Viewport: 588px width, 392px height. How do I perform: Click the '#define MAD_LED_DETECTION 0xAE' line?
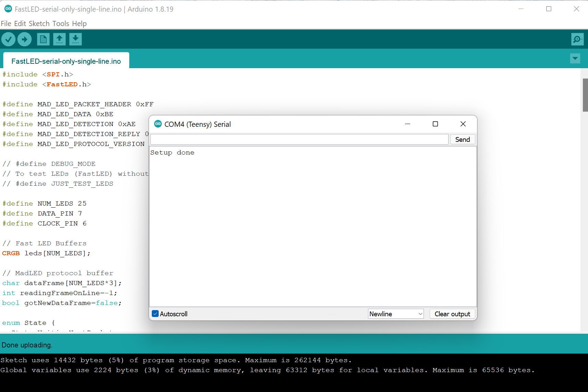69,124
